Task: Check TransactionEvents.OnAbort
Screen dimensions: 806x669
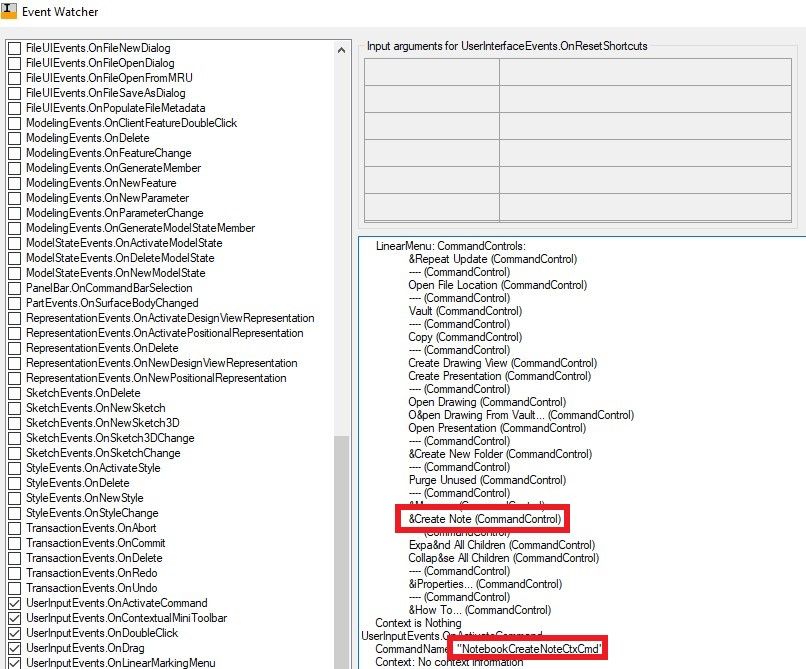Action: pos(14,528)
